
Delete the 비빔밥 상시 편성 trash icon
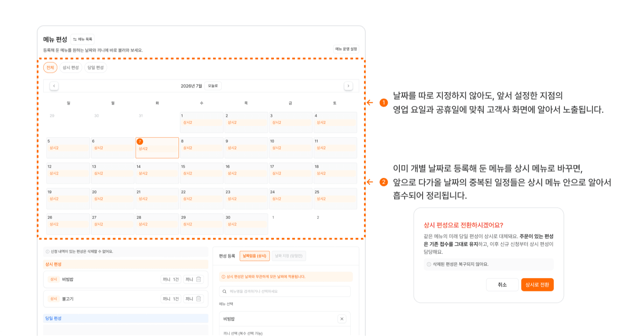199,279
